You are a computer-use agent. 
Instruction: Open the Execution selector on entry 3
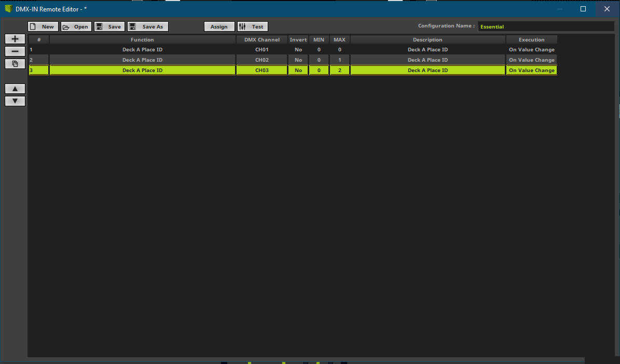point(531,70)
